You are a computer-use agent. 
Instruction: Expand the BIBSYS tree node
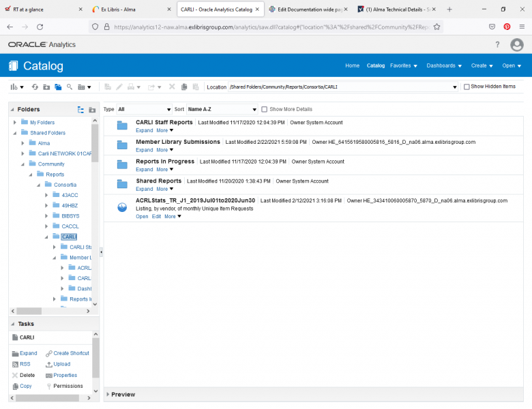click(46, 216)
